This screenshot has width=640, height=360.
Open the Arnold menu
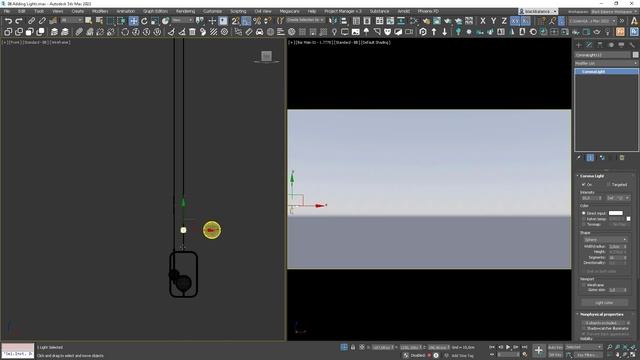tap(403, 11)
